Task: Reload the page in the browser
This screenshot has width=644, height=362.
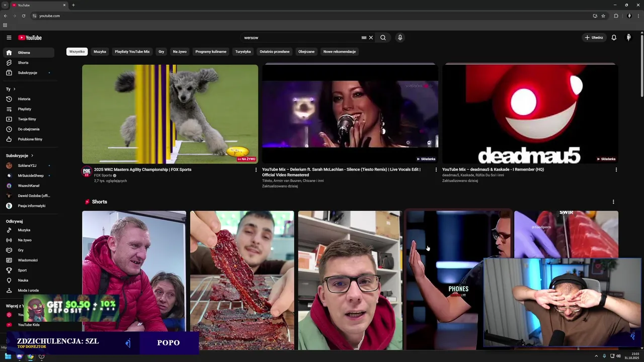Action: click(x=23, y=16)
